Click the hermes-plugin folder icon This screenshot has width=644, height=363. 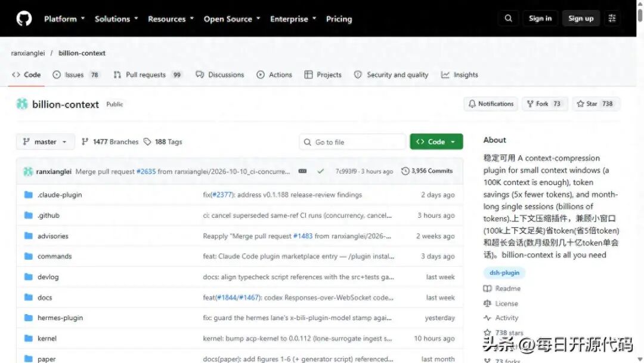pos(29,318)
